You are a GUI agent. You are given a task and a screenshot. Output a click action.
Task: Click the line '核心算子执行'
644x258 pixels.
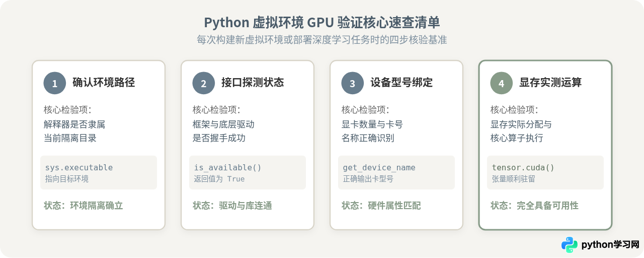coord(517,138)
